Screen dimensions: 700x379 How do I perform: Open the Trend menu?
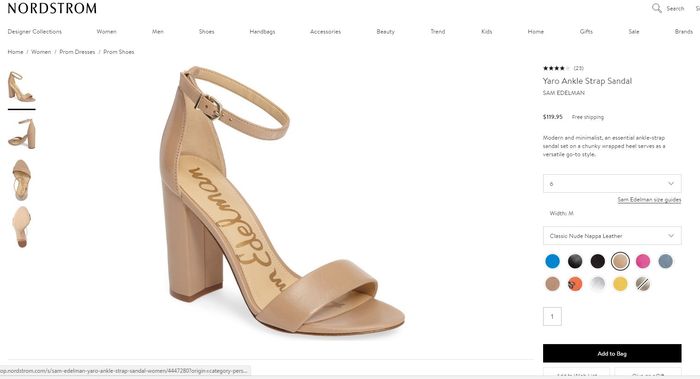tap(438, 32)
